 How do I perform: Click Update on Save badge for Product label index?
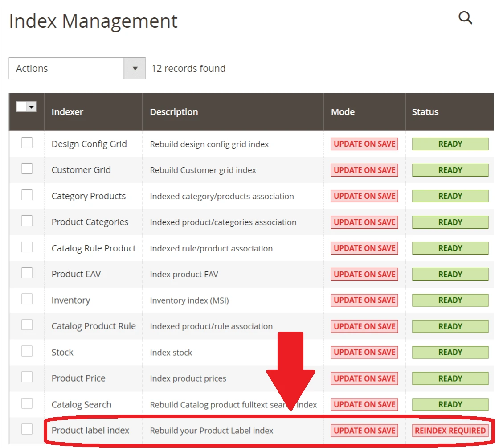coord(364,431)
